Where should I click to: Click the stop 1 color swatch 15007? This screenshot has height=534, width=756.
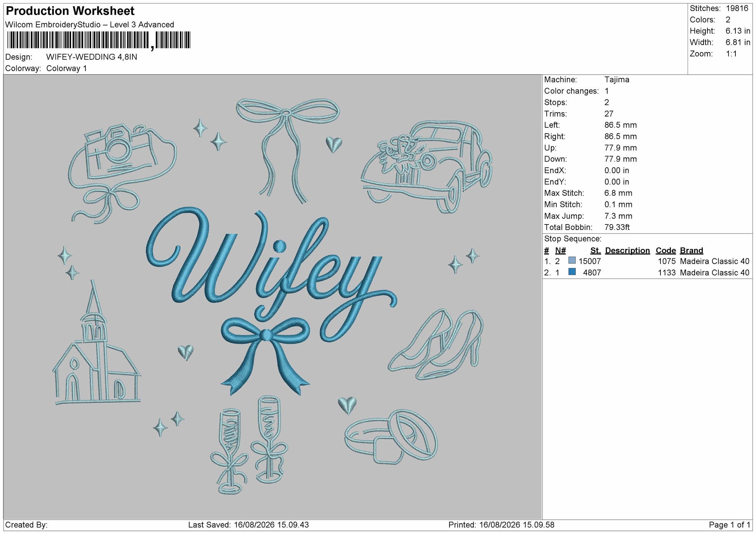point(572,261)
